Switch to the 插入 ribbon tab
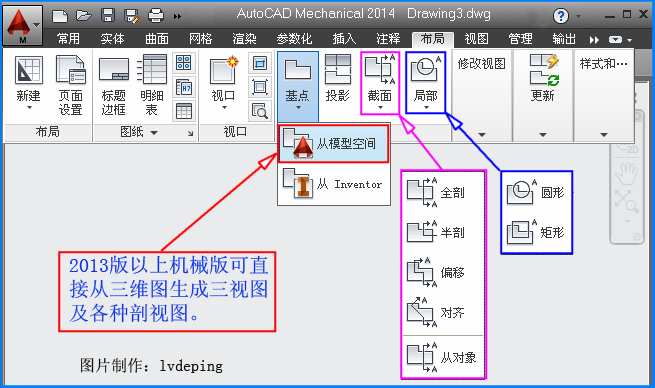 tap(345, 39)
